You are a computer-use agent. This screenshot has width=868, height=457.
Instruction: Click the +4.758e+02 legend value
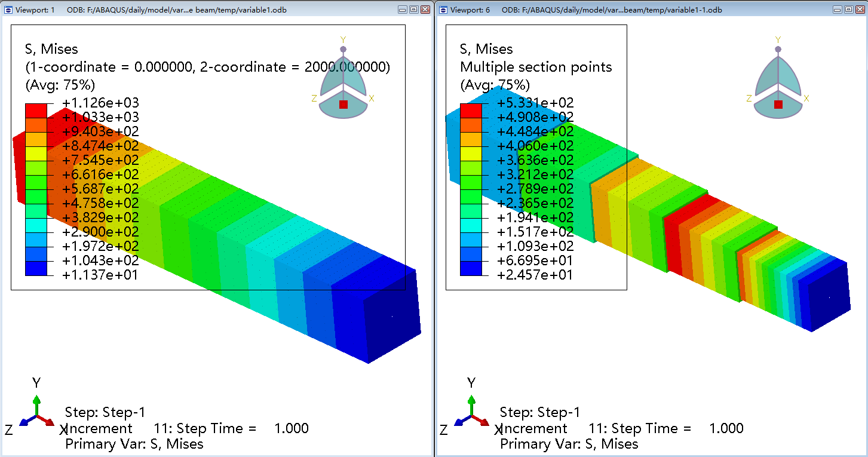pos(100,203)
